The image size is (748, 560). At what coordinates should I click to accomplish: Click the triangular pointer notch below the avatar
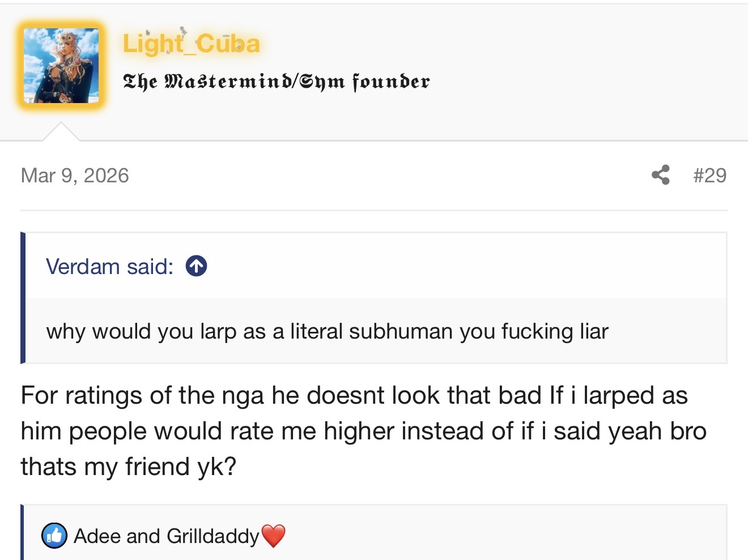(61, 132)
